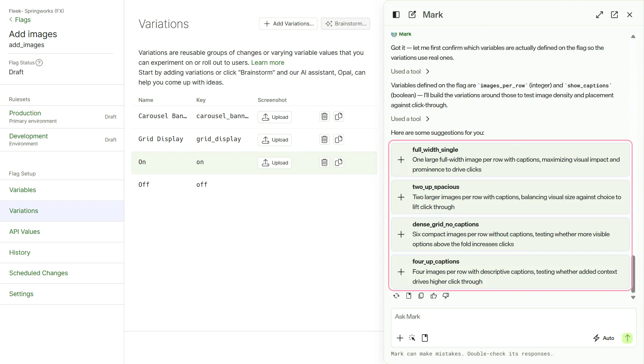Upload a screenshot for the On variation
This screenshot has width=644, height=364.
pos(275,163)
